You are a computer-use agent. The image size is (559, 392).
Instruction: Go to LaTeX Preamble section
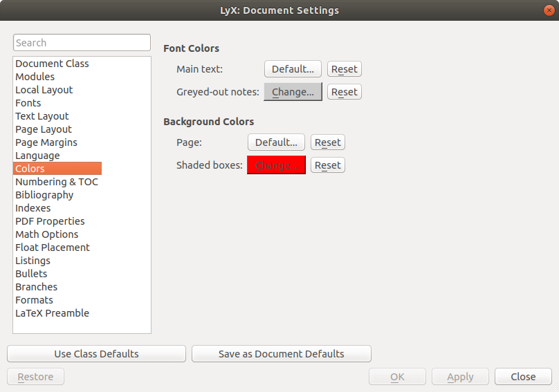click(x=52, y=313)
